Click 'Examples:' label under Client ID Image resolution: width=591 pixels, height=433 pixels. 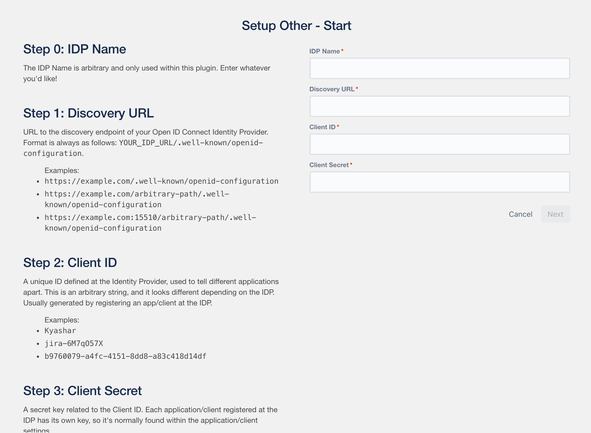pyautogui.click(x=62, y=320)
